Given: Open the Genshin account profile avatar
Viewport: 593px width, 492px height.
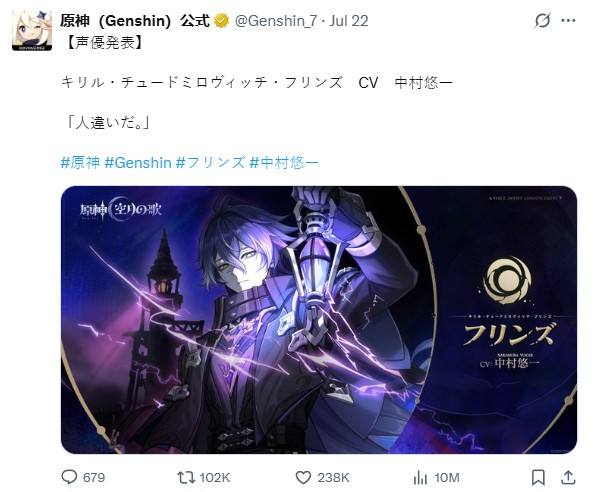Looking at the screenshot, I should [32, 30].
